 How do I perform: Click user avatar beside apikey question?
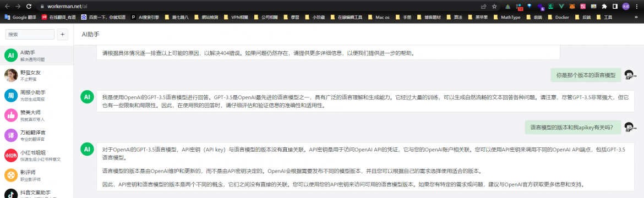(630, 128)
